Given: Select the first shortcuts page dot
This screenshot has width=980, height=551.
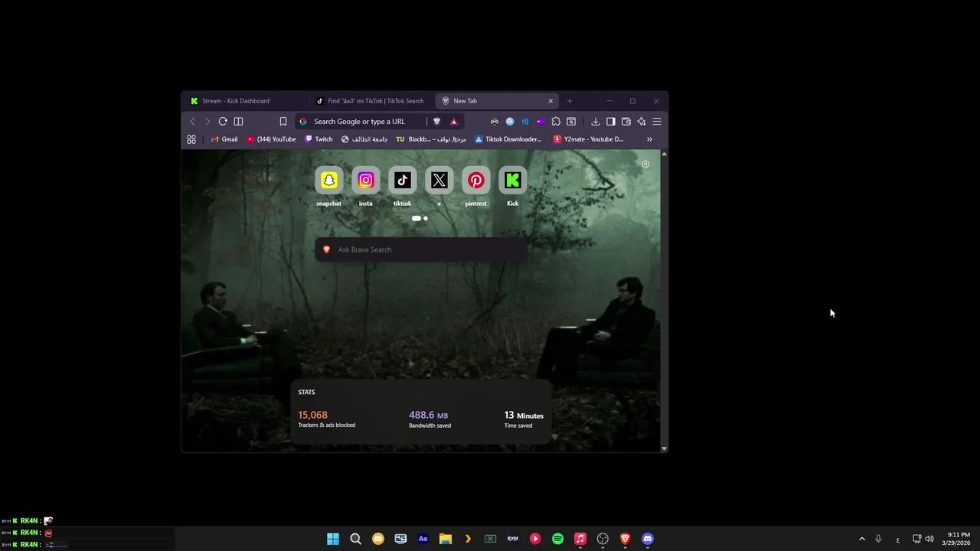Looking at the screenshot, I should point(416,218).
